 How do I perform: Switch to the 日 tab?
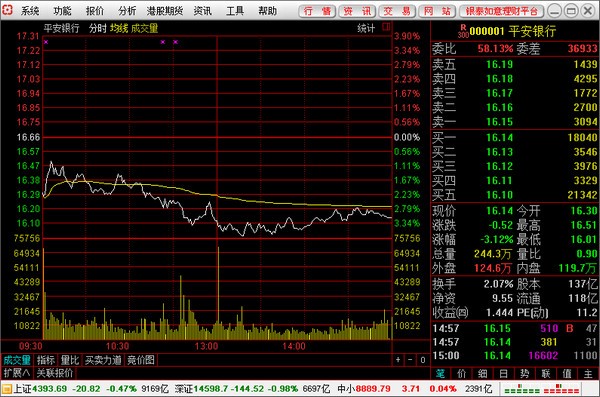coord(504,373)
